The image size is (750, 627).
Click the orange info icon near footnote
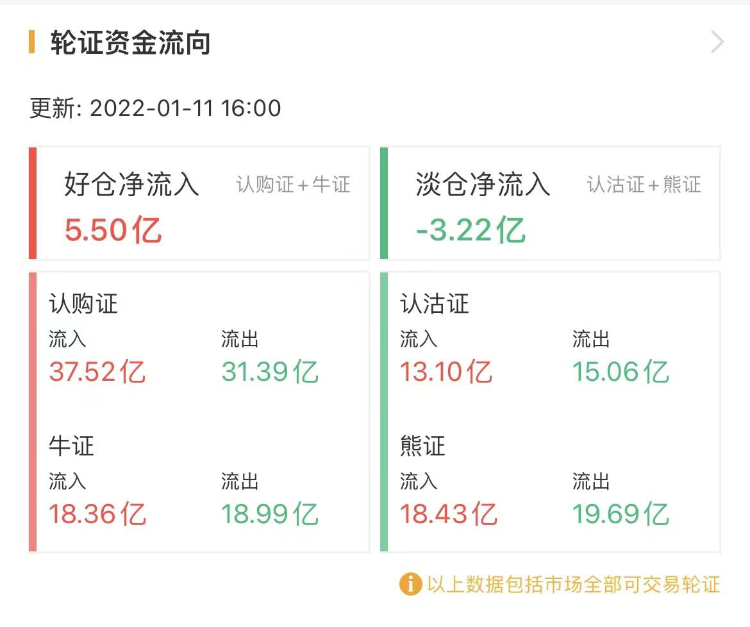tap(410, 584)
